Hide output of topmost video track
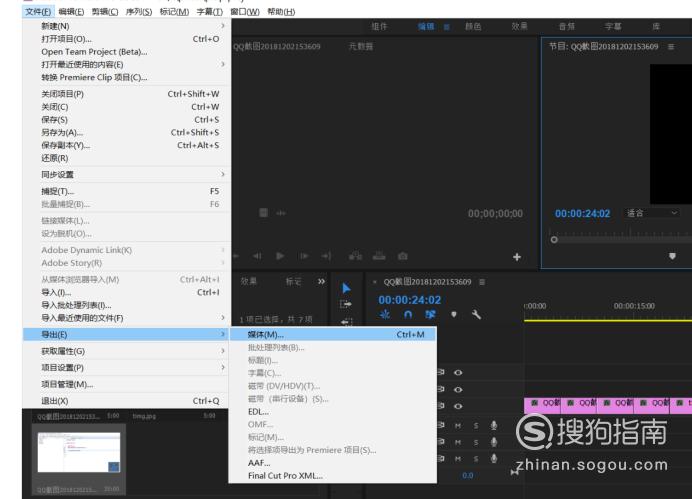The width and height of the screenshot is (692, 499). [x=458, y=373]
